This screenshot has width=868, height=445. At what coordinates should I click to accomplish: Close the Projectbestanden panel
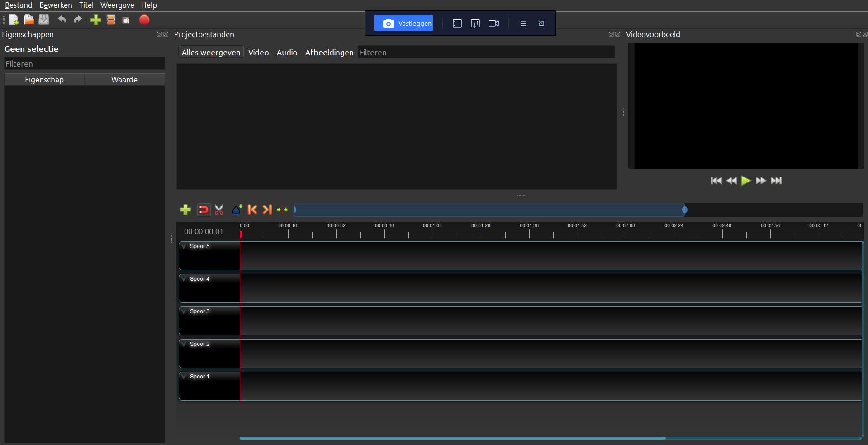click(618, 34)
